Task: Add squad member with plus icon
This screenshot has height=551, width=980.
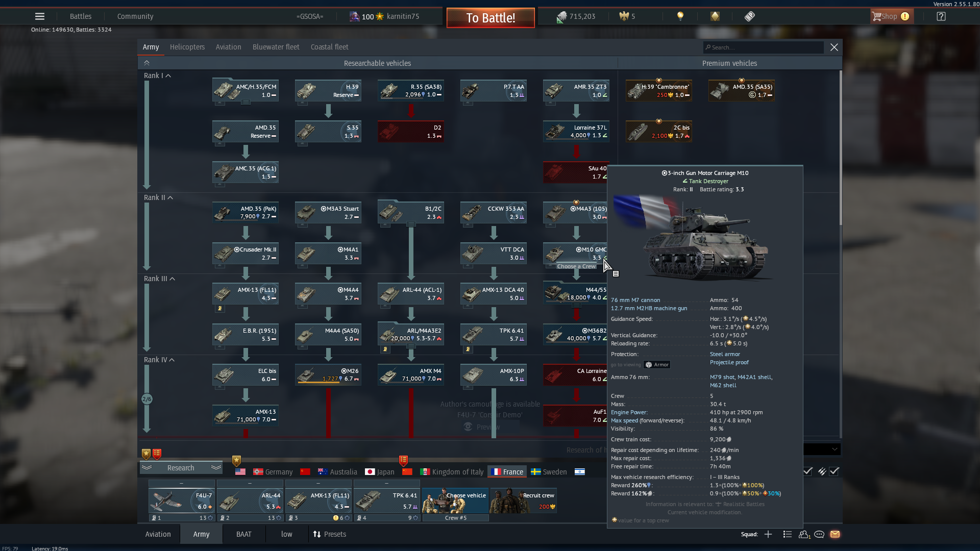Action: (x=768, y=534)
